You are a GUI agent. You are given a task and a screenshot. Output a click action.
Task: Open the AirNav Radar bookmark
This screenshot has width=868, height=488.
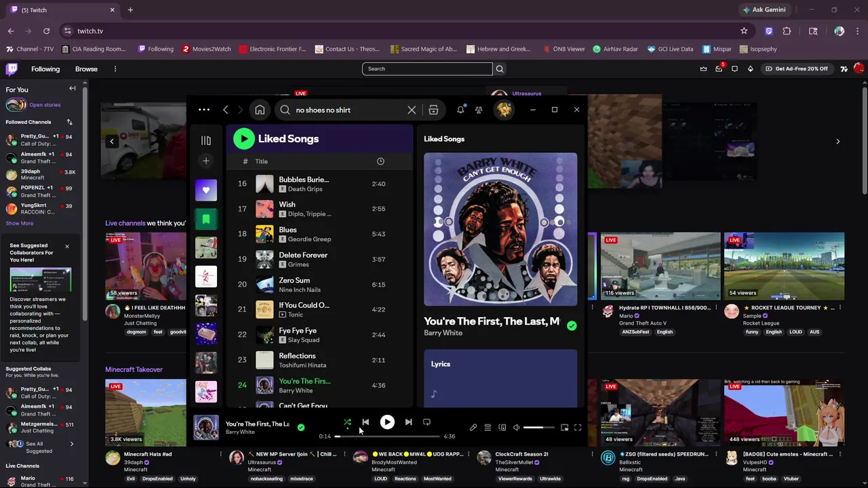tap(615, 49)
